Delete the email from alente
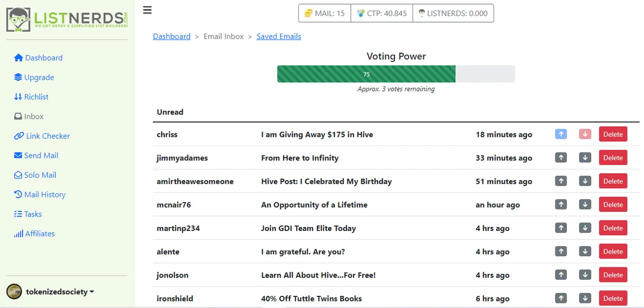This screenshot has width=644, height=308. tap(613, 252)
